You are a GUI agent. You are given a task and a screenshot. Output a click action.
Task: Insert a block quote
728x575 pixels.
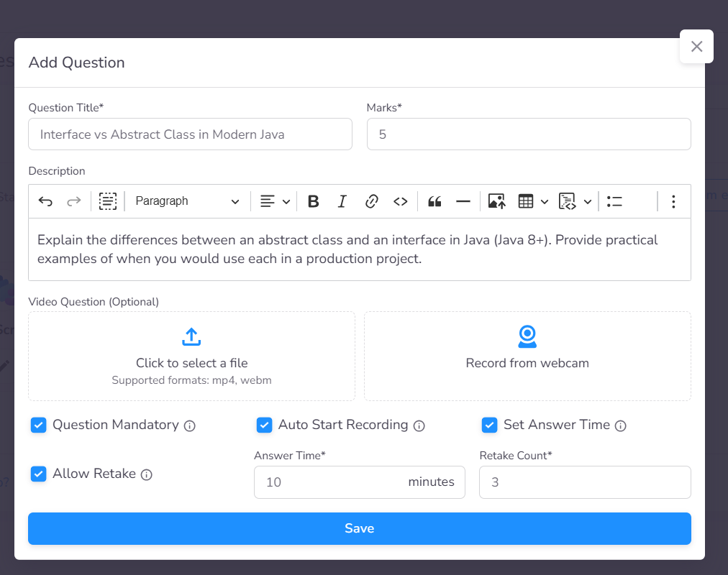434,201
